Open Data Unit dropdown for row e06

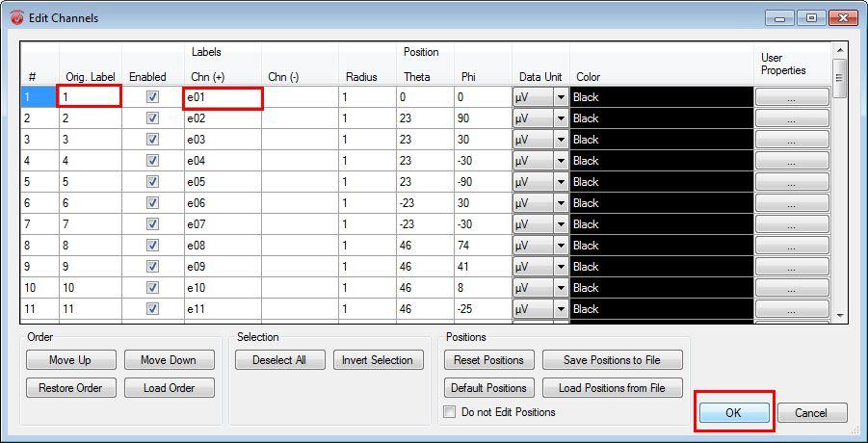(561, 203)
